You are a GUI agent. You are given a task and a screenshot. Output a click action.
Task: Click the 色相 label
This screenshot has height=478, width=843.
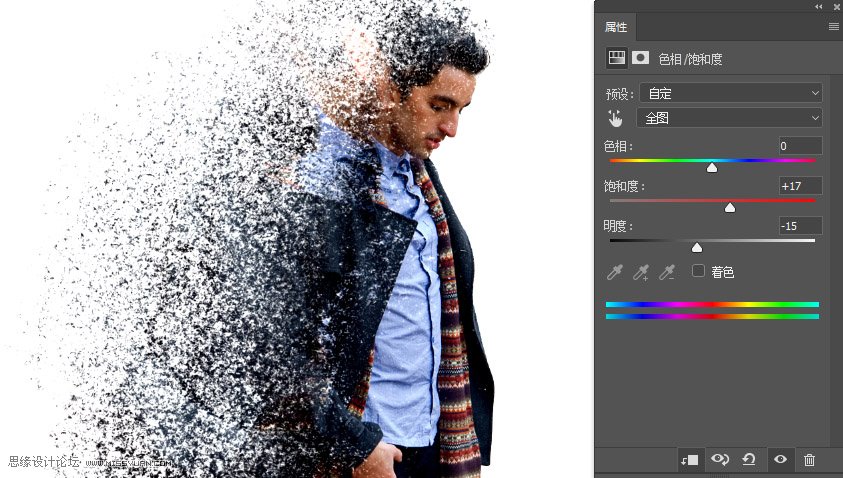(618, 146)
